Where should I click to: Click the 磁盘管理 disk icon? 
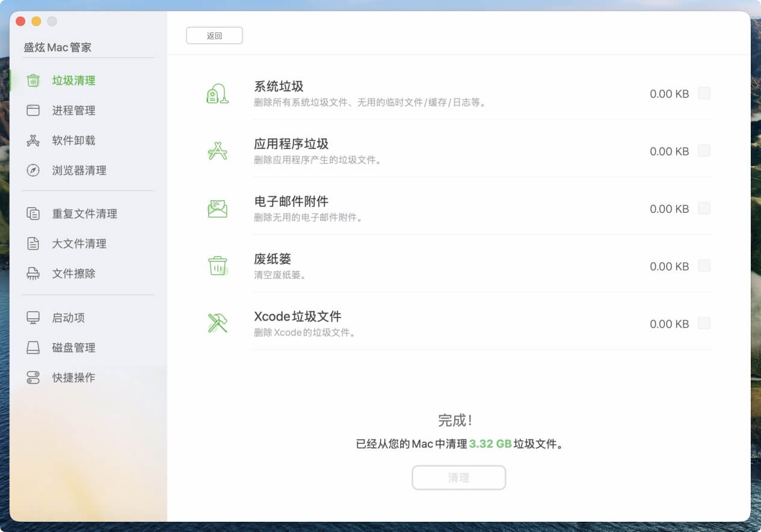click(x=34, y=347)
